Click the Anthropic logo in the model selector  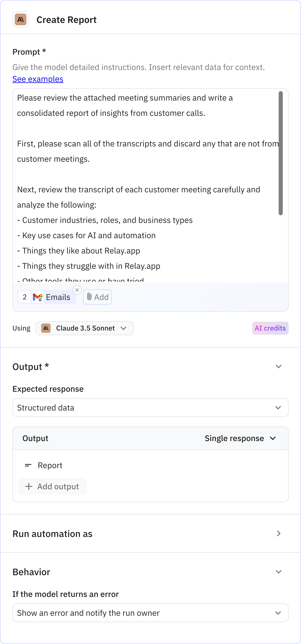pos(46,328)
